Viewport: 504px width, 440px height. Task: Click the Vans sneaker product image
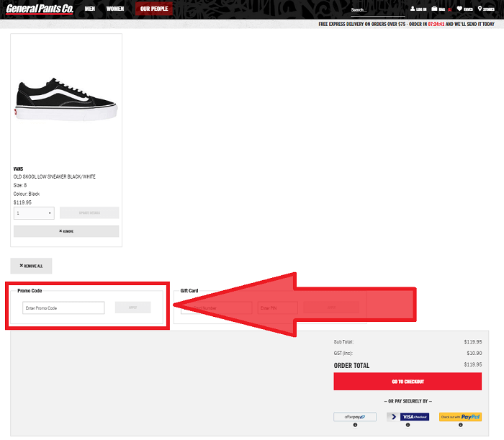[x=66, y=95]
